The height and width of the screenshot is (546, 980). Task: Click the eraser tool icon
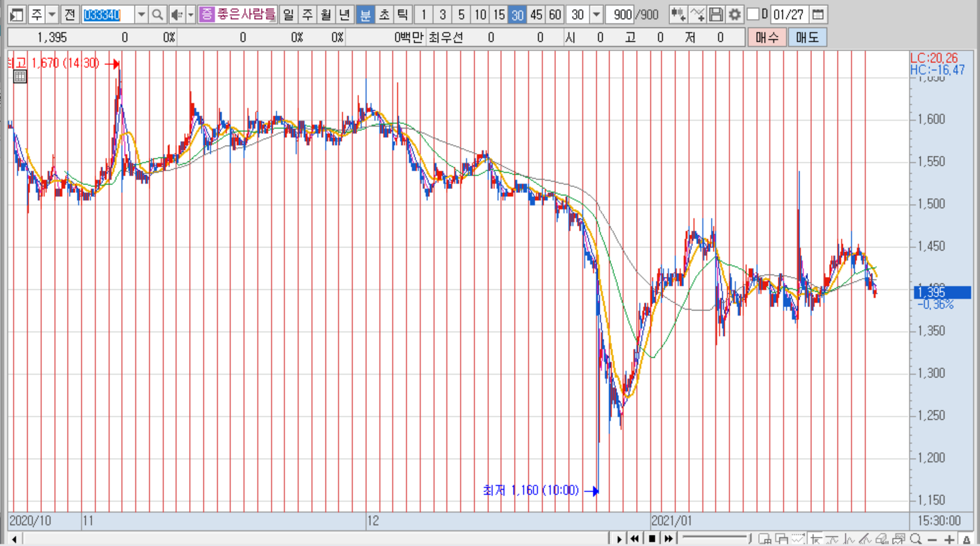882,539
